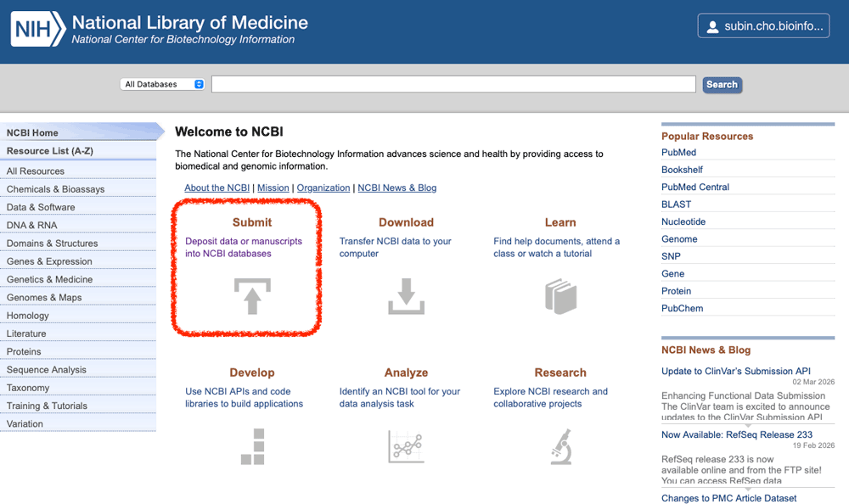Click the Research microscope icon
Screen dimensions: 849x504
click(560, 446)
